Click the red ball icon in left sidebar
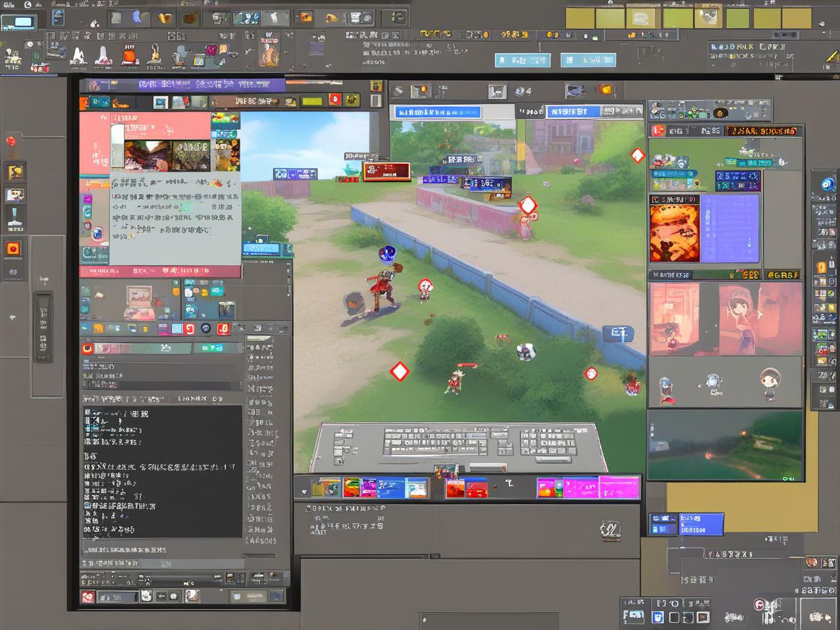Viewport: 840px width, 630px height. pyautogui.click(x=11, y=140)
